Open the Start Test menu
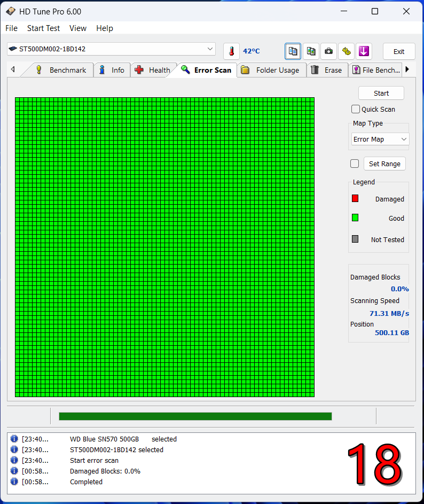 point(44,28)
